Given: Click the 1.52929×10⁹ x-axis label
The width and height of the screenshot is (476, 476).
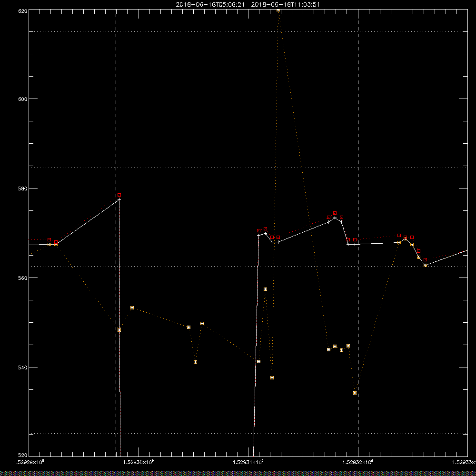Looking at the screenshot, I should (x=29, y=462).
